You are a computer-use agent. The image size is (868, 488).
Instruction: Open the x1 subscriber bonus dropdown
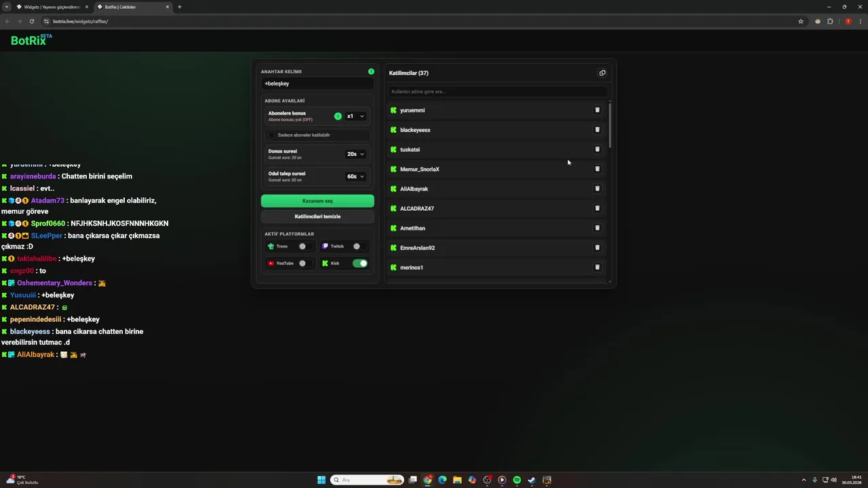click(356, 116)
